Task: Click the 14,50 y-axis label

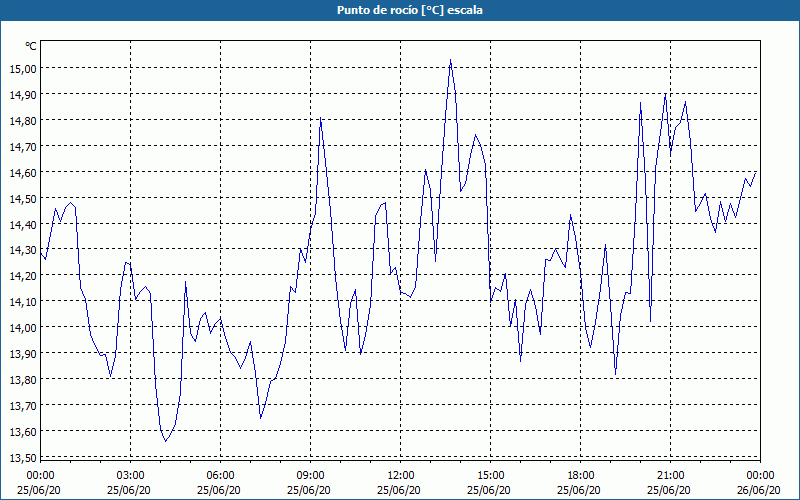Action: 23,198
